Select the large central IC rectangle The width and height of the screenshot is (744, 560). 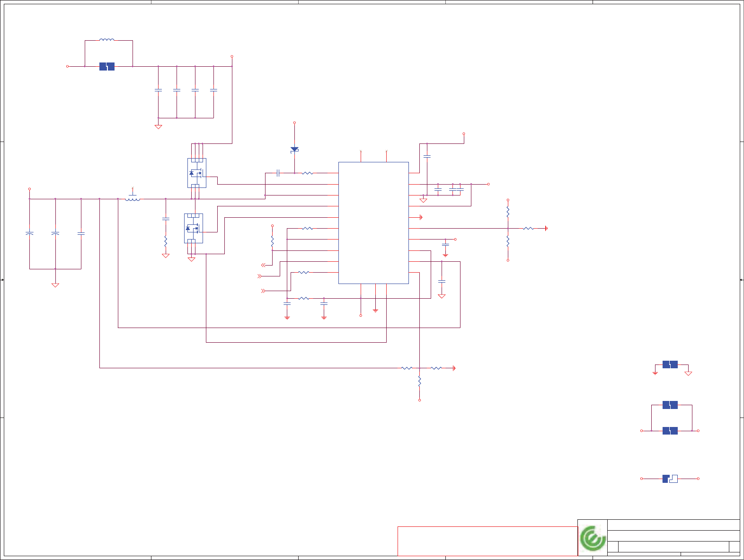coord(373,223)
